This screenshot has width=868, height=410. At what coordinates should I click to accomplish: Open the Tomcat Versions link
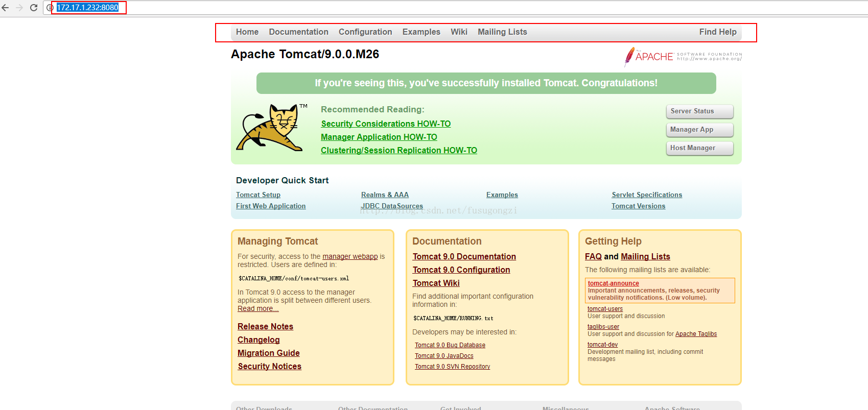[x=639, y=206]
